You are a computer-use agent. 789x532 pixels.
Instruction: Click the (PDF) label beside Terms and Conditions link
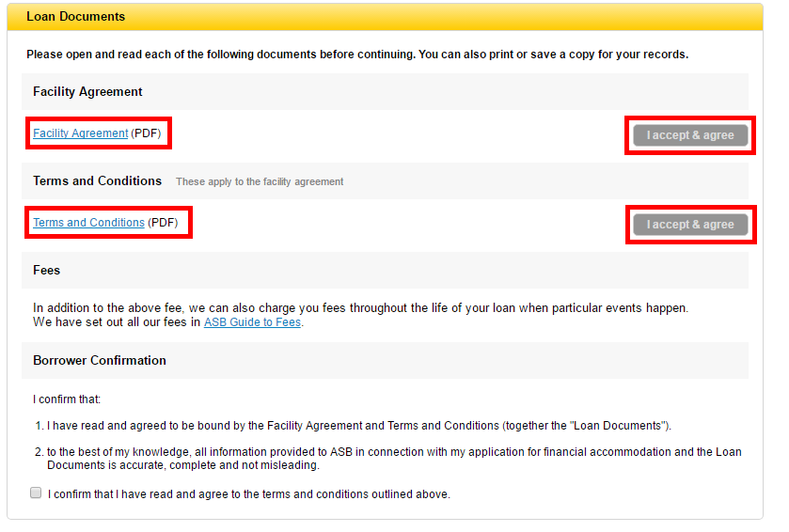(163, 223)
